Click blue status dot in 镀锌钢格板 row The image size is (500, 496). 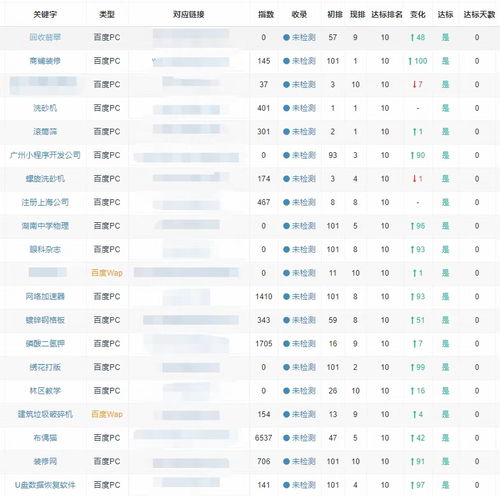(286, 320)
